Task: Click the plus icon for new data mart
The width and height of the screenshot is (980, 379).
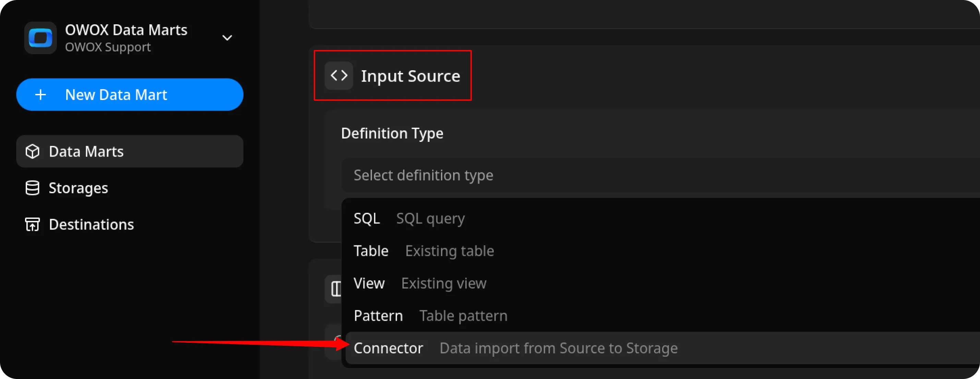Action: [41, 95]
